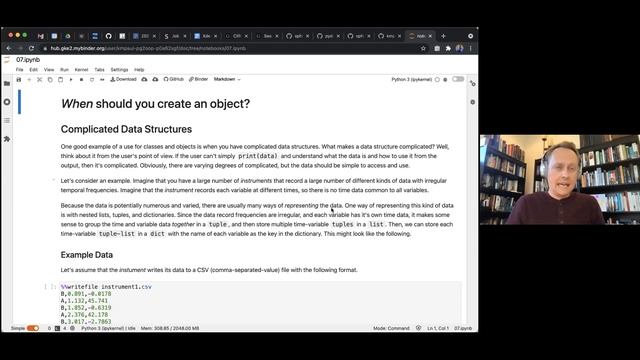This screenshot has height=360, width=640.
Task: Click 07.ipynb in the status bar
Action: (463, 328)
